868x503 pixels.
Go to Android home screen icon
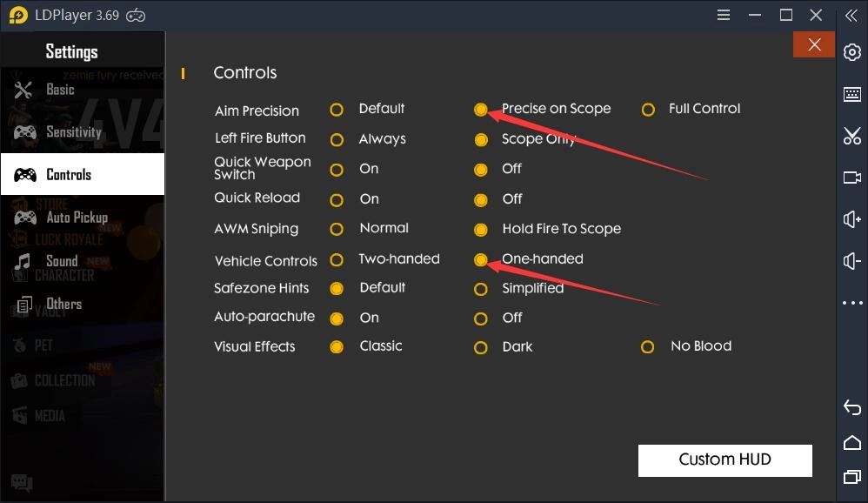click(852, 443)
